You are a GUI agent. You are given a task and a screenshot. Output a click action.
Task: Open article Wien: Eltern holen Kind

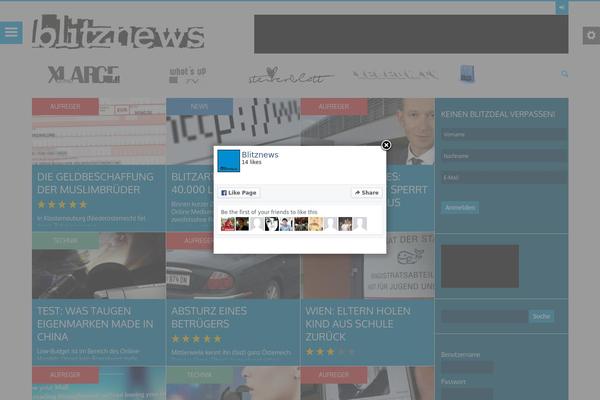click(358, 324)
